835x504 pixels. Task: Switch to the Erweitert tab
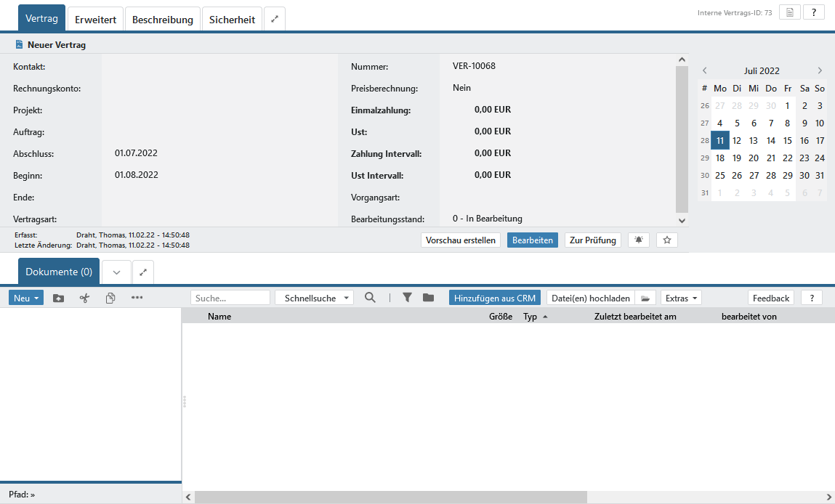click(x=95, y=20)
